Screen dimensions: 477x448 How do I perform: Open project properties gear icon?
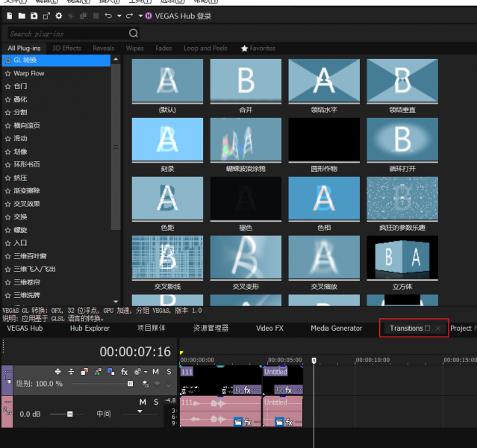[59, 16]
